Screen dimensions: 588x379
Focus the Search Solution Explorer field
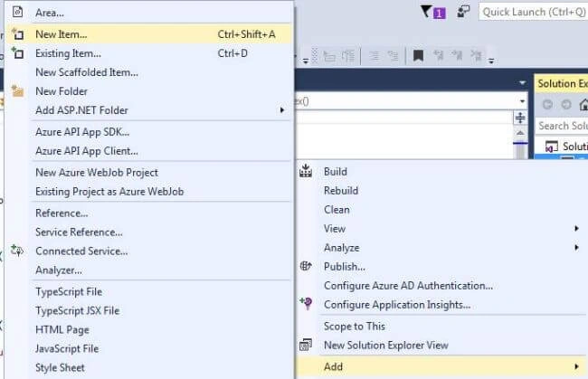click(562, 126)
